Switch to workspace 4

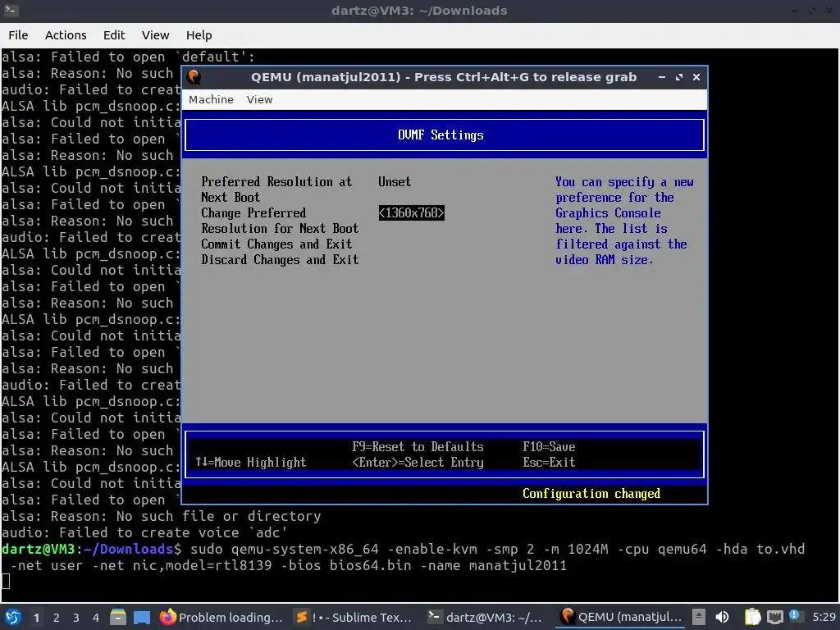[96, 618]
